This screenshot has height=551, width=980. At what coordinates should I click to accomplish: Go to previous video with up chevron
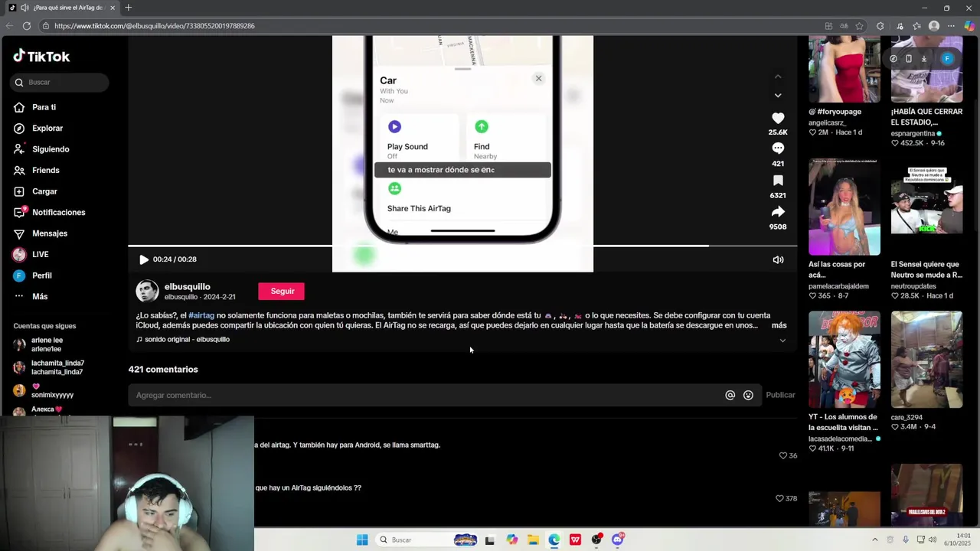[778, 77]
